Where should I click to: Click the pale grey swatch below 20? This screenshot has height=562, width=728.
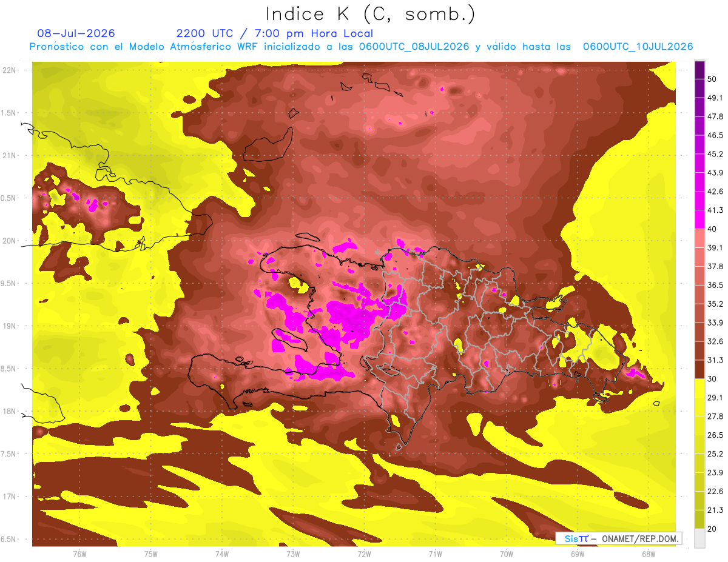click(699, 538)
